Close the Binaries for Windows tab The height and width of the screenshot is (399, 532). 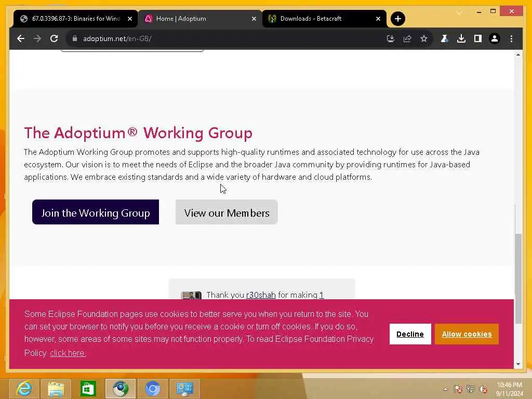tap(129, 19)
